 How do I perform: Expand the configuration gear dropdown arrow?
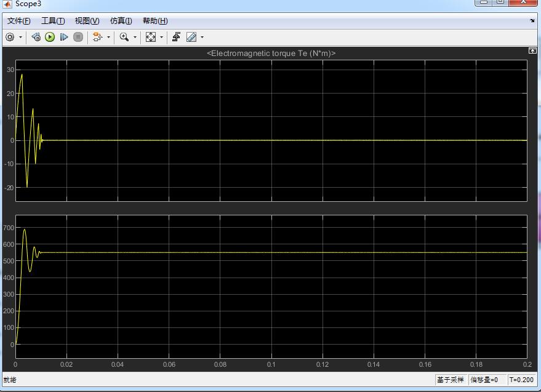20,37
